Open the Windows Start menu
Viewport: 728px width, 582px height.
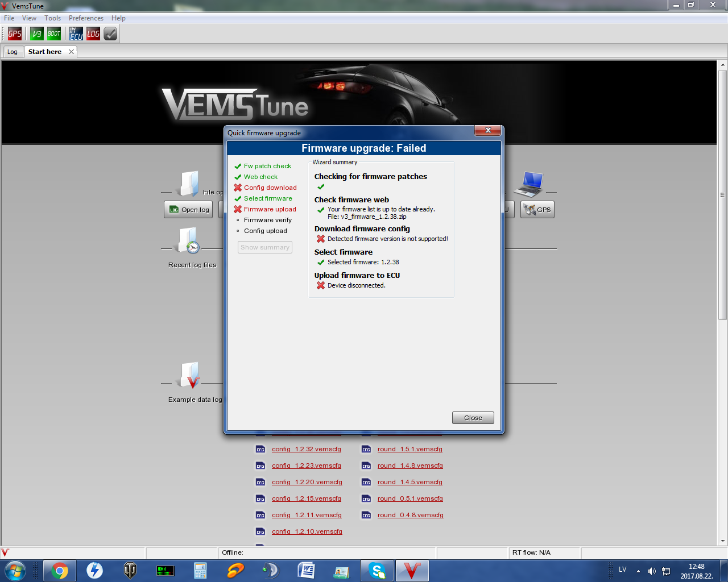pos(15,571)
